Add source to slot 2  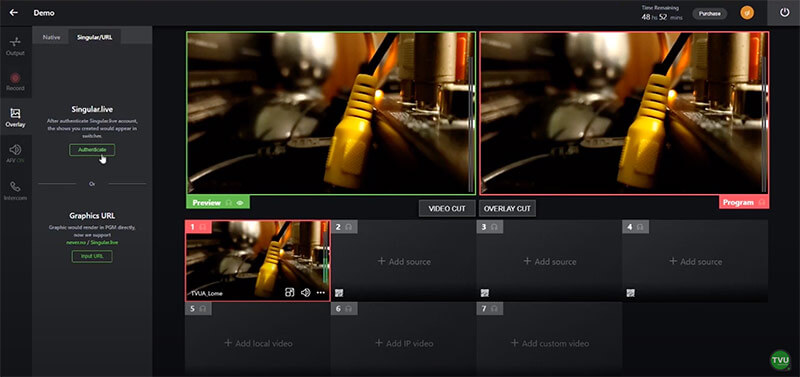tap(404, 261)
